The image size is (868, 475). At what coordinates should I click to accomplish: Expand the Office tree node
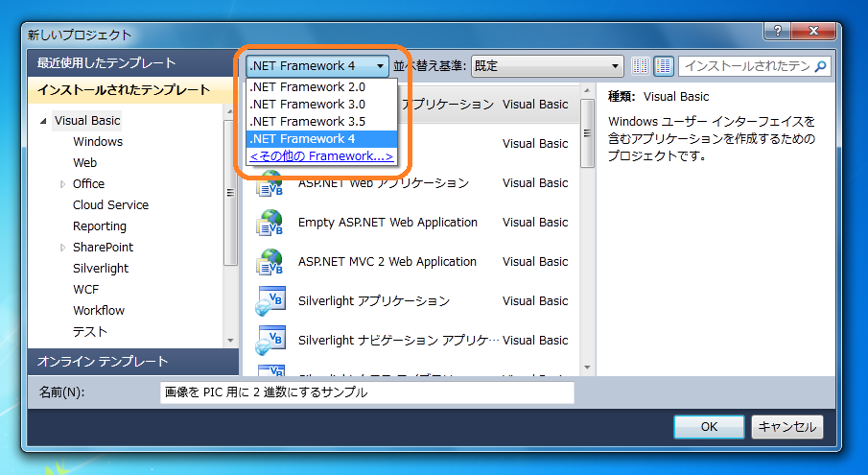(x=62, y=184)
